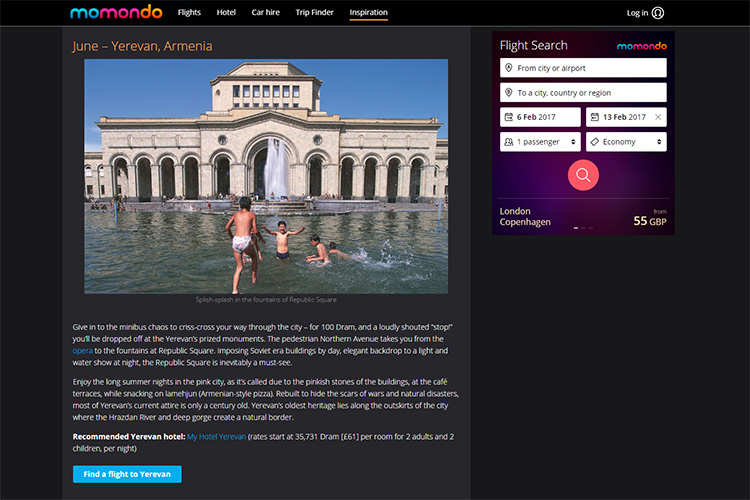Open the Flights menu item
This screenshot has width=750, height=500.
[189, 12]
